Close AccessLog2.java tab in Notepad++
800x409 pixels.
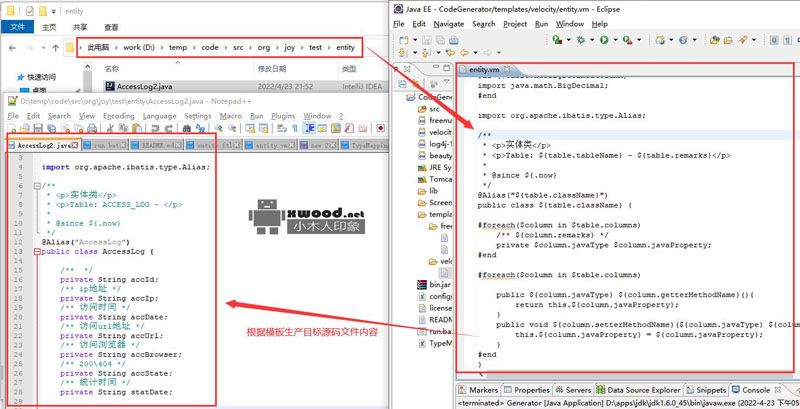(75, 145)
